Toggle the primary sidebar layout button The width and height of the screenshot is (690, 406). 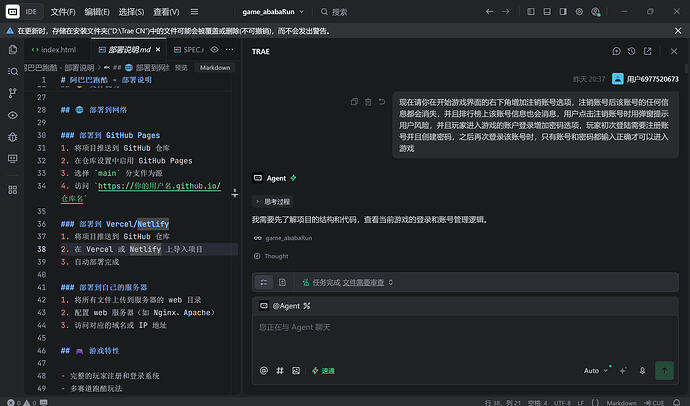531,12
